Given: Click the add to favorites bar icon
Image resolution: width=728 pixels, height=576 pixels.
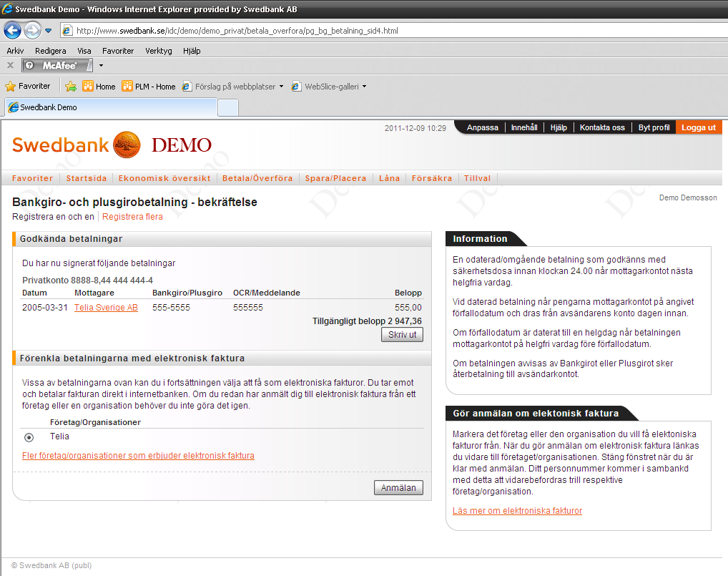Looking at the screenshot, I should click(71, 87).
